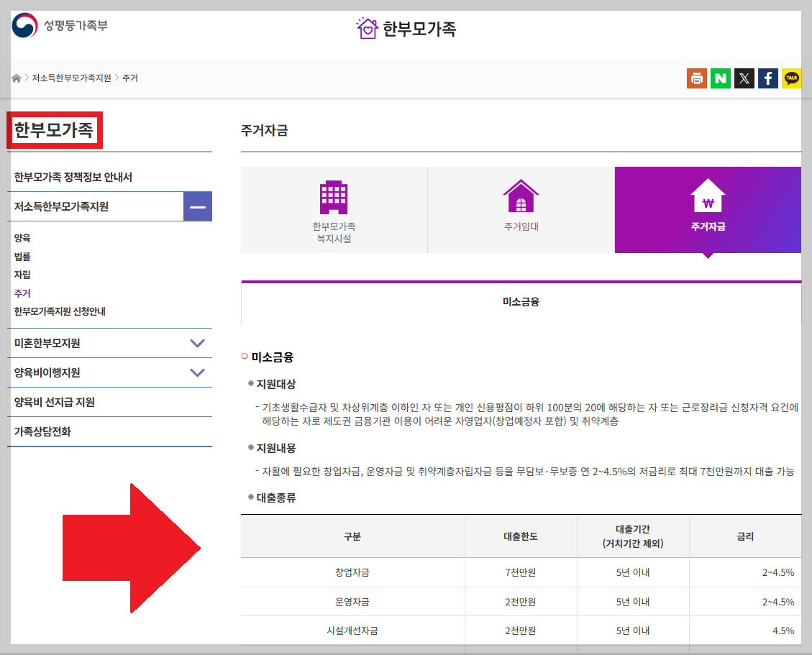Screen dimensions: 812x655
Task: Click the home icon in the breadcrumb
Action: (x=16, y=78)
